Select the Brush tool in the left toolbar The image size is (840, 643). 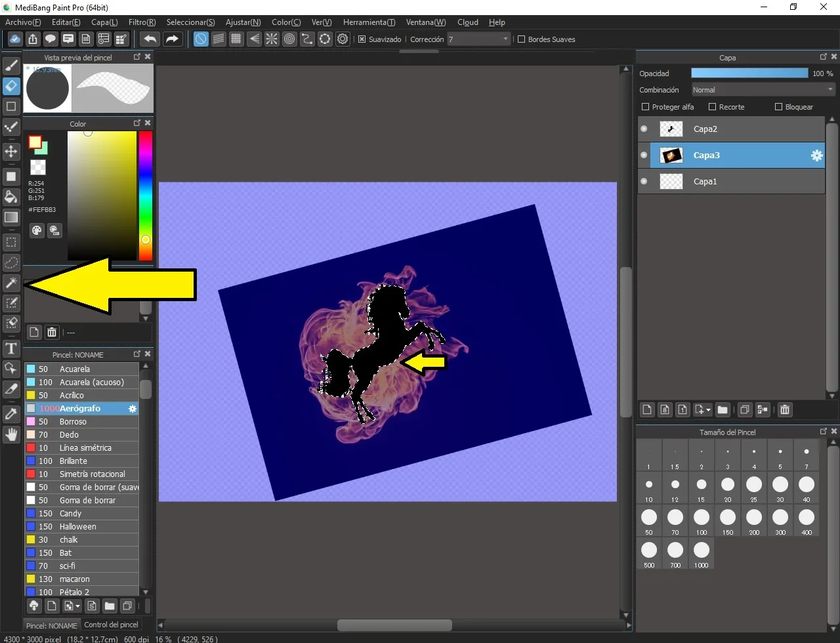point(11,66)
